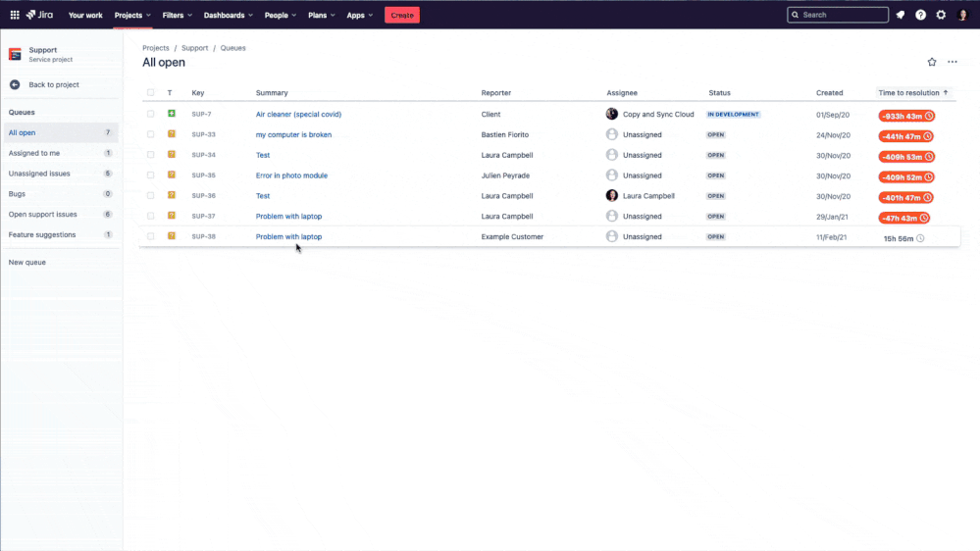This screenshot has height=551, width=980.
Task: Click the -441h 47m SLA badge
Action: tap(905, 136)
